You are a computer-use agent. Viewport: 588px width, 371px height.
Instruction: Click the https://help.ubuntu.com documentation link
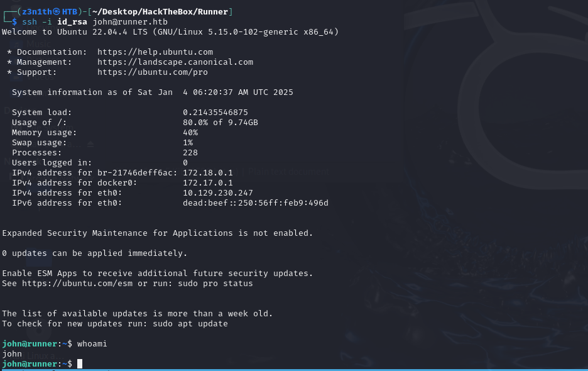point(155,52)
